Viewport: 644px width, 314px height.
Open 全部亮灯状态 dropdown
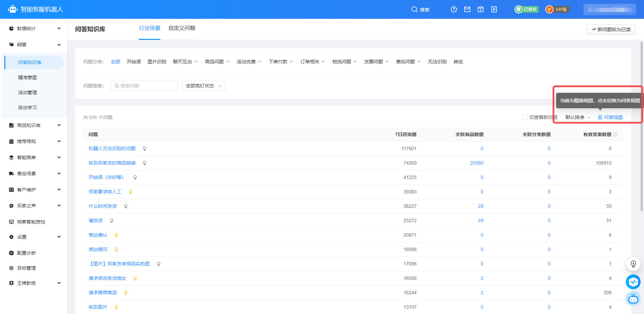(x=204, y=86)
